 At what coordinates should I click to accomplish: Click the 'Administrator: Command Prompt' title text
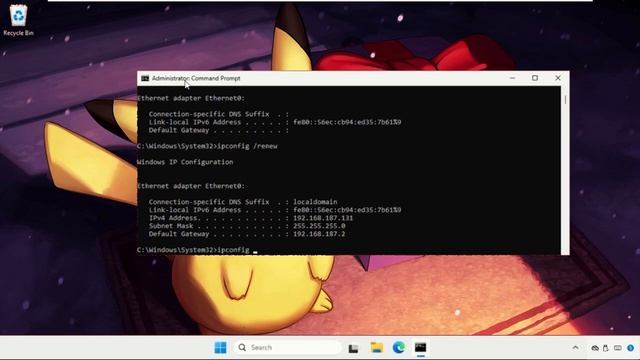(196, 78)
